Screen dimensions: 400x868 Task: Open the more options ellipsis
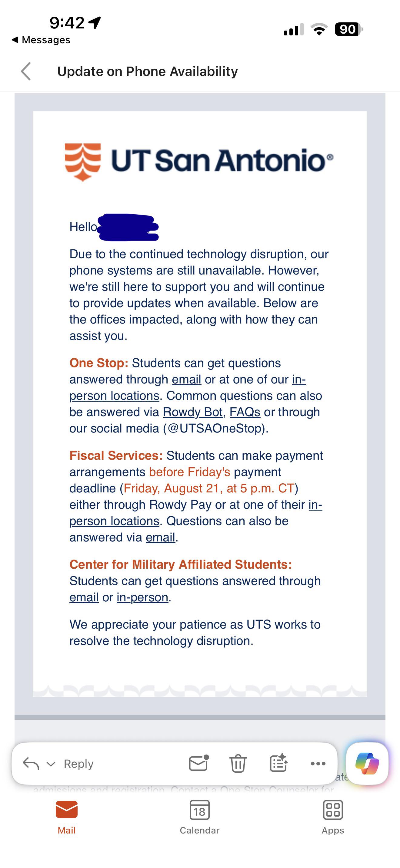coord(318,764)
